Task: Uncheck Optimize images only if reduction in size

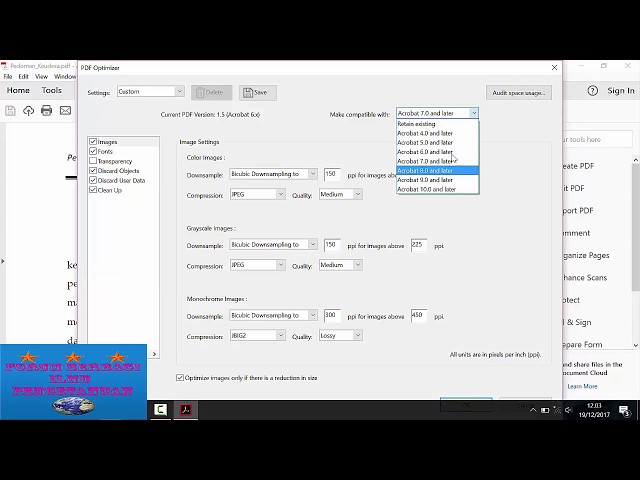Action: (x=180, y=378)
